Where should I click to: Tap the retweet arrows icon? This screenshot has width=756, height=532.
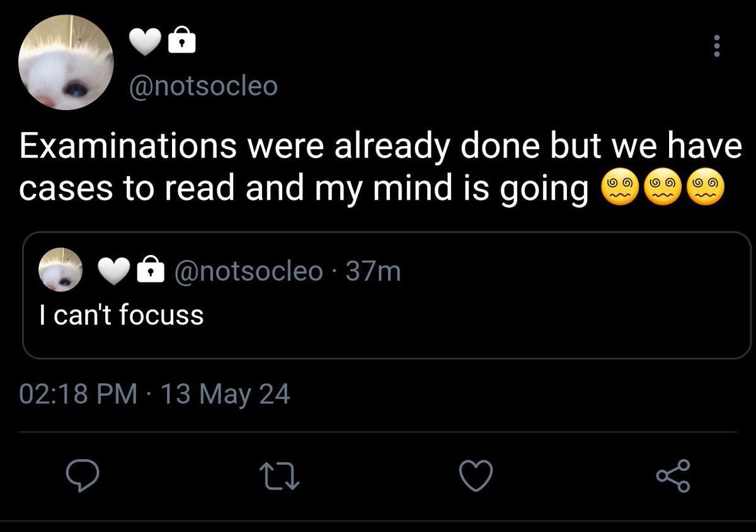coord(278,477)
